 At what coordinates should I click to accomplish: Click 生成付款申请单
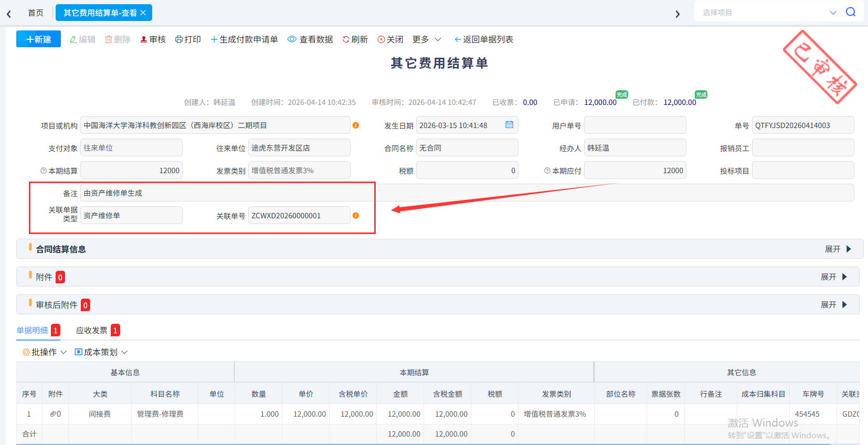coord(244,39)
